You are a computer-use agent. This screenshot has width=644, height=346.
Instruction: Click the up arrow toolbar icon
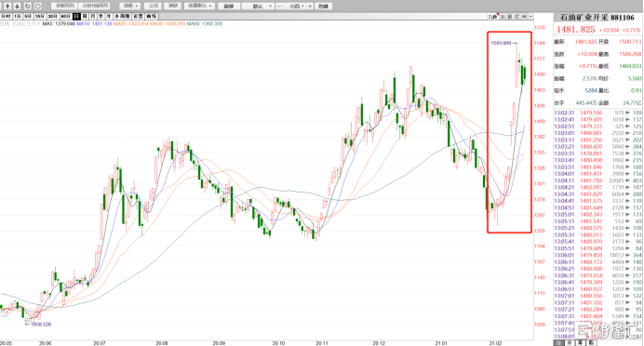point(7,7)
